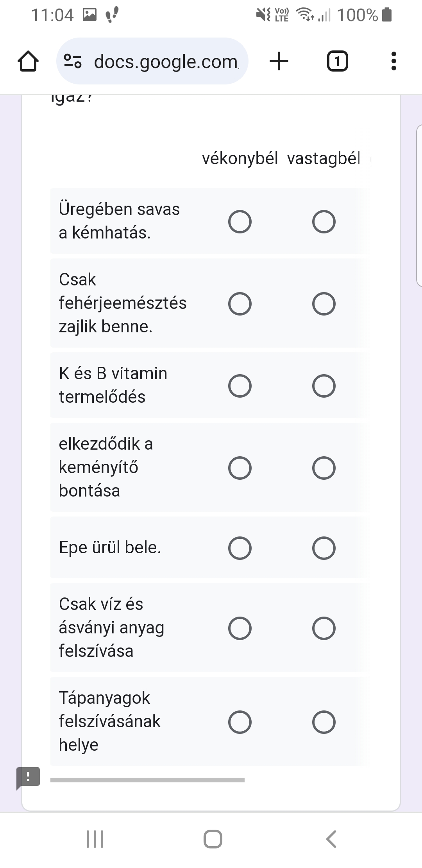Select vastagbél for K és B vitamin termelődés
The height and width of the screenshot is (868, 422).
coord(324,386)
